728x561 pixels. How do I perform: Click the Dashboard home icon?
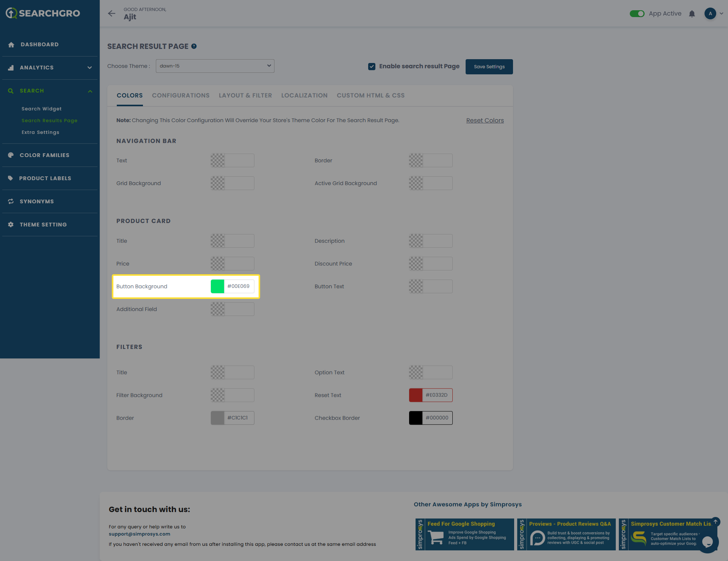[11, 45]
